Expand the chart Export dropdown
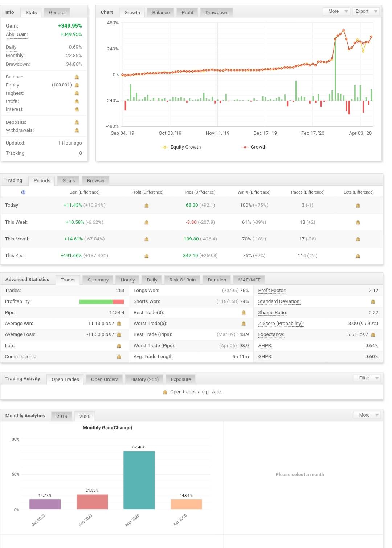 366,11
